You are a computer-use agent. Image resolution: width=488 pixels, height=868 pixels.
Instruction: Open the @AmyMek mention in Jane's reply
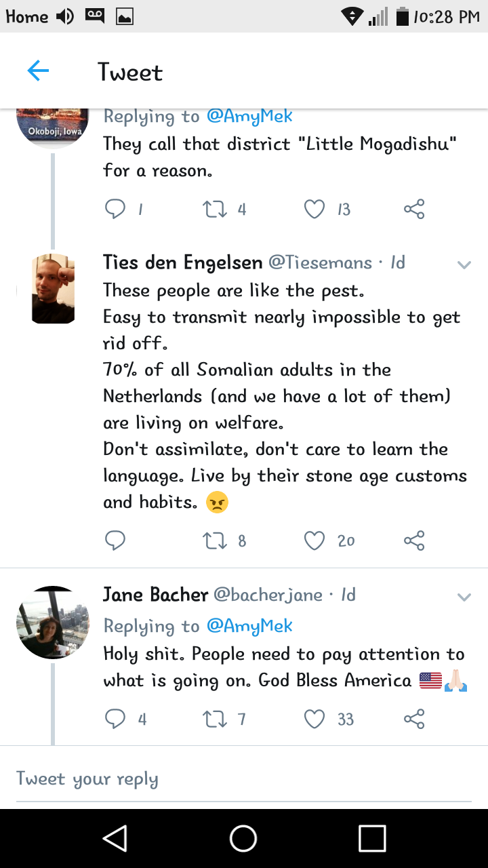coord(249,626)
